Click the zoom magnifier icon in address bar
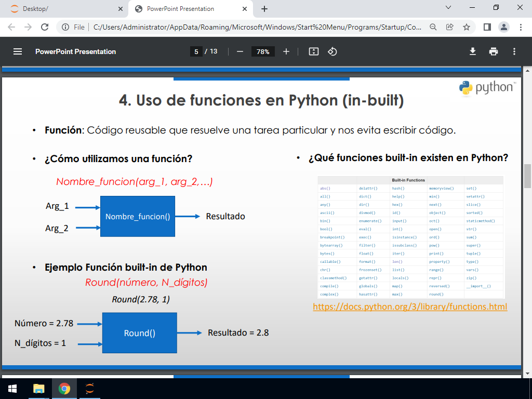 coord(433,27)
